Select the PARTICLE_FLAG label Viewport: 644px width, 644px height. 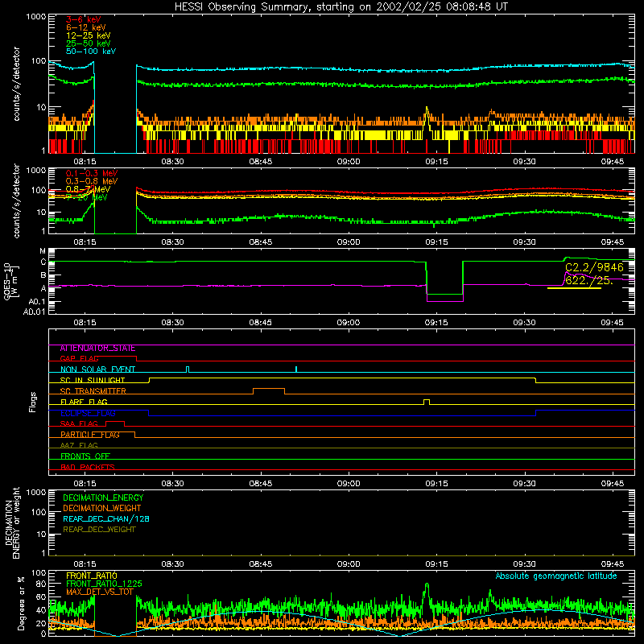[x=90, y=435]
